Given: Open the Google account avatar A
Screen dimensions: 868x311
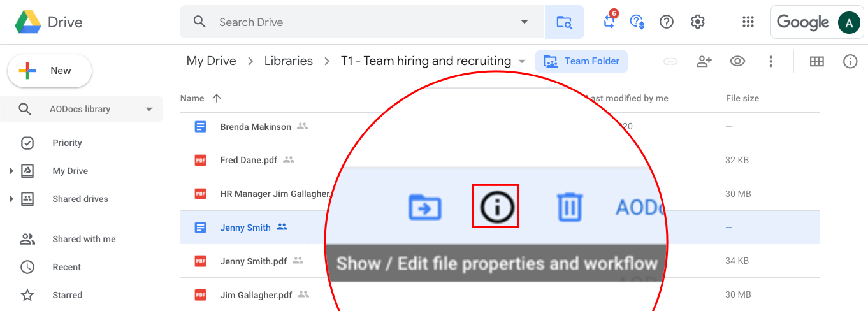Looking at the screenshot, I should tap(848, 23).
